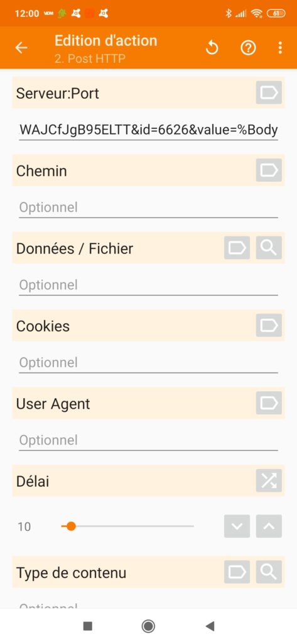Toggle the Délai variable shuffle icon
Image resolution: width=297 pixels, height=644 pixels.
pyautogui.click(x=269, y=480)
